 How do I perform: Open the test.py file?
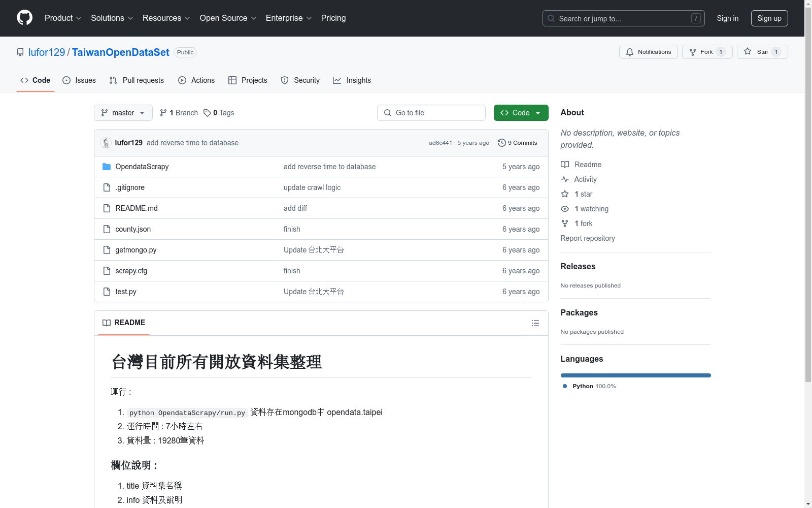(126, 292)
